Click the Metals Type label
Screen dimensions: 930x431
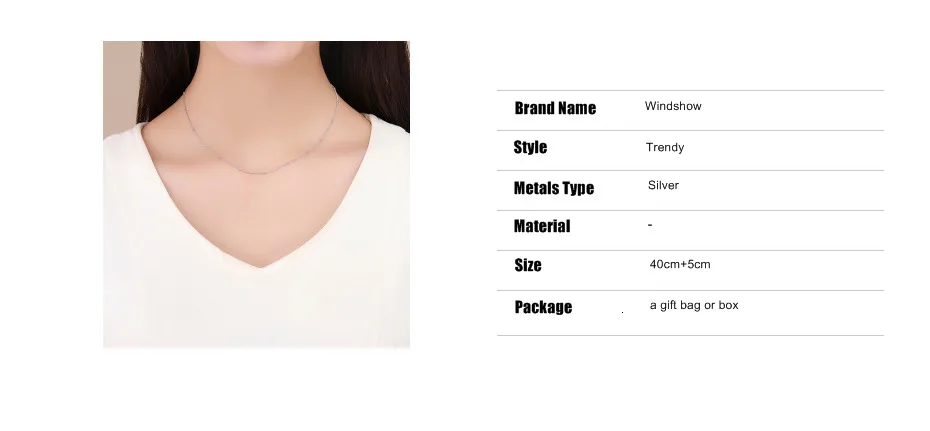[x=554, y=188]
